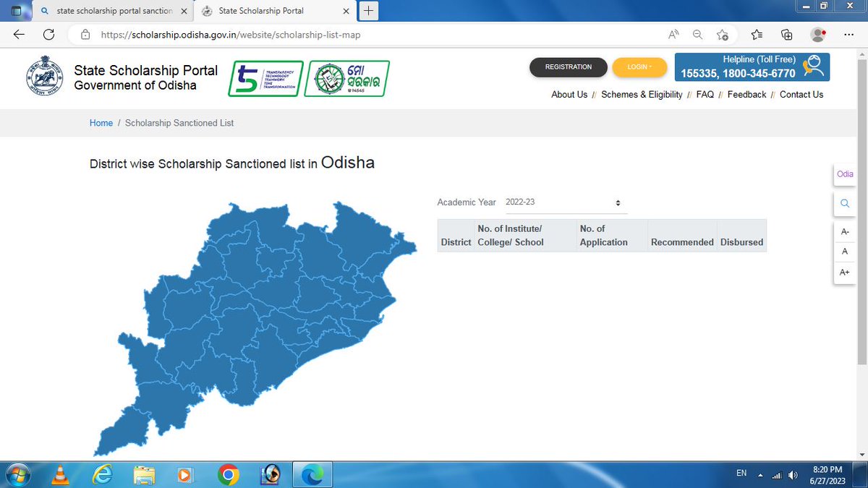Click the helpline number 155335, 1800-345-6770

coord(738,73)
